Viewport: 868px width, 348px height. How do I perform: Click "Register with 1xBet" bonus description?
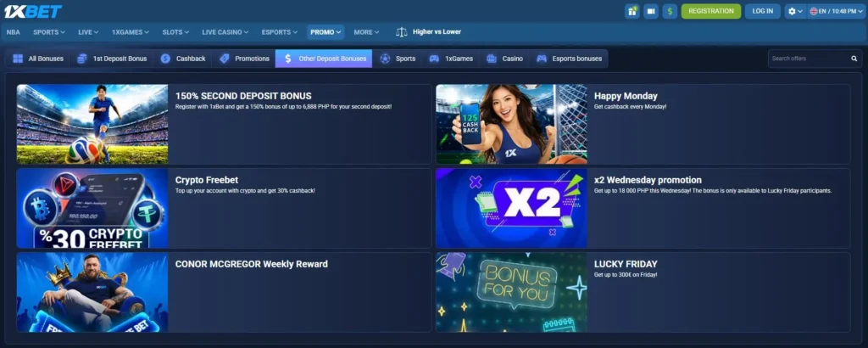coord(283,106)
